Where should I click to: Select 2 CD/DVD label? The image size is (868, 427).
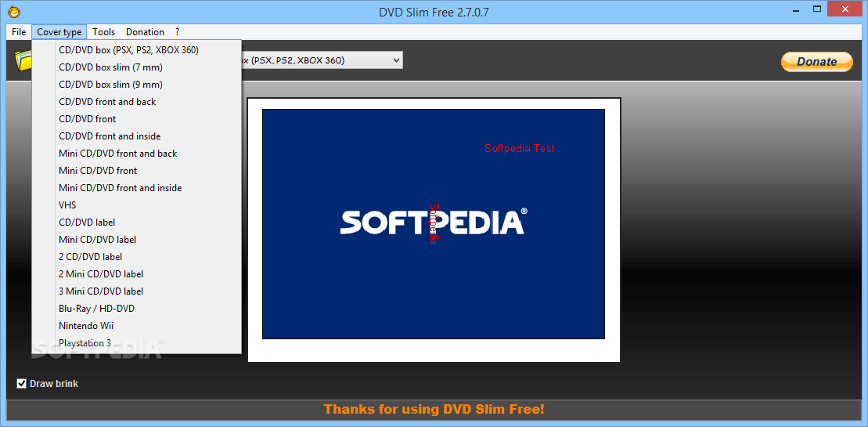[x=137, y=256]
